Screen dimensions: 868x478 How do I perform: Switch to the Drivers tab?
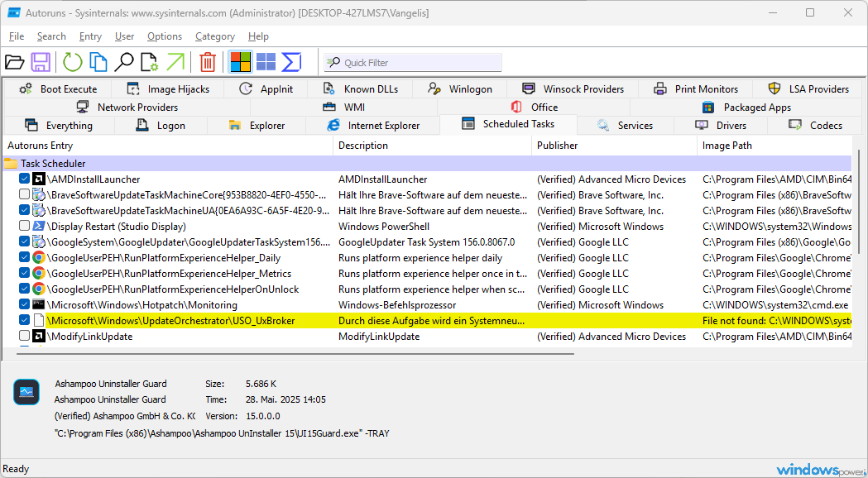722,126
